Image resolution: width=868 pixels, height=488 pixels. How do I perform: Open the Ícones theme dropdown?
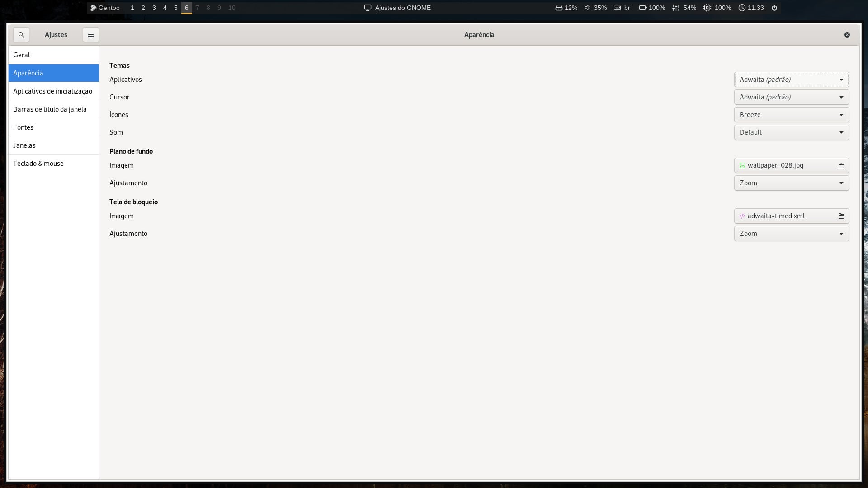[792, 114]
